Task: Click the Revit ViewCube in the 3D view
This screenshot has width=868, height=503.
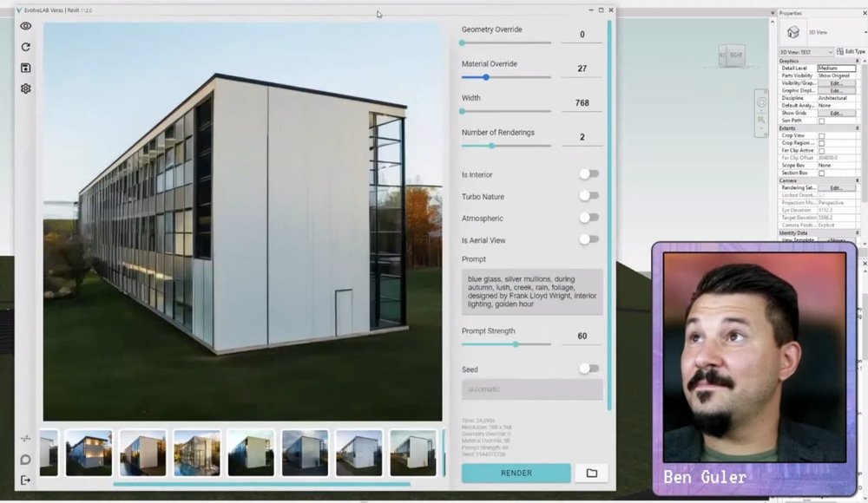Action: (732, 56)
